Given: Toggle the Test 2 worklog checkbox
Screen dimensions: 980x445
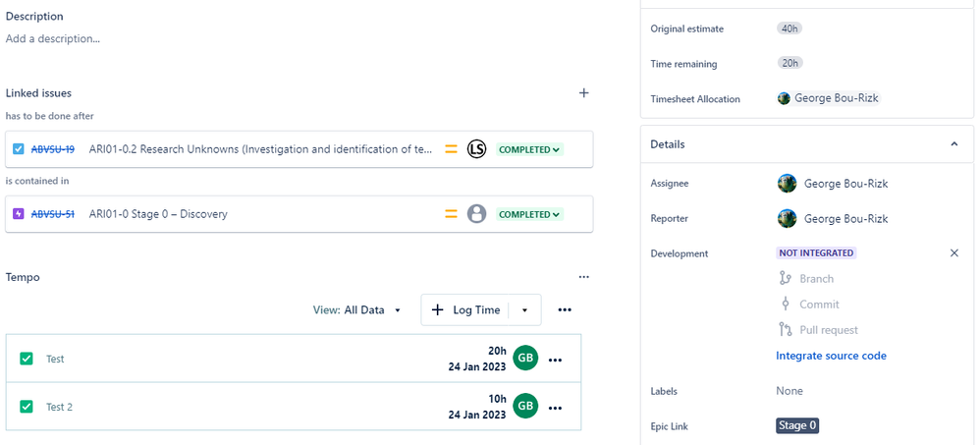Looking at the screenshot, I should (27, 406).
